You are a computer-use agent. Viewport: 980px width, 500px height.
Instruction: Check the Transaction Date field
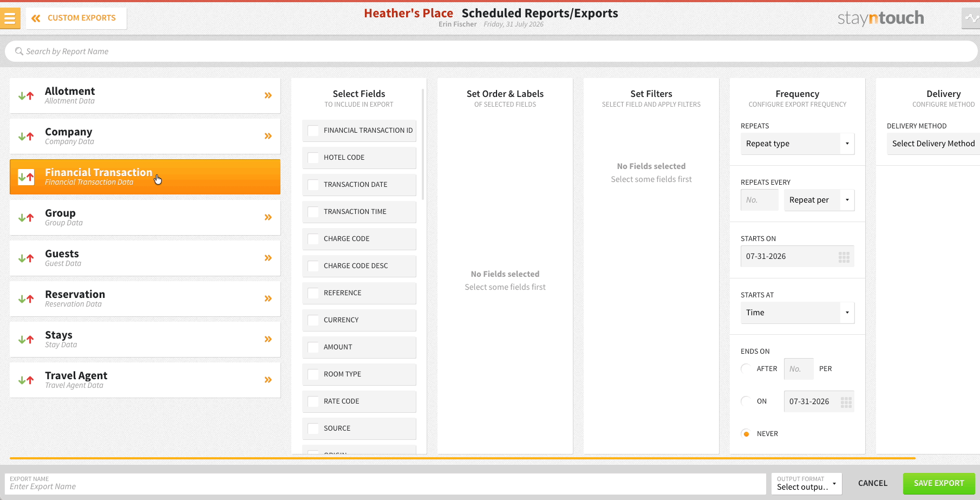(x=313, y=185)
